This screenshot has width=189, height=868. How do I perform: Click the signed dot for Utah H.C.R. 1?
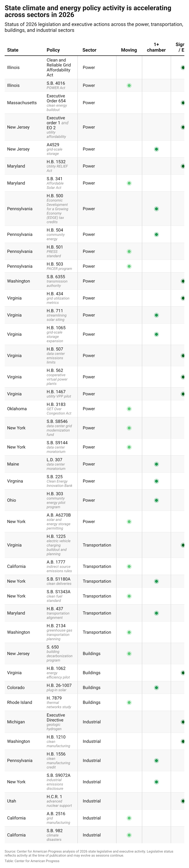183,801
